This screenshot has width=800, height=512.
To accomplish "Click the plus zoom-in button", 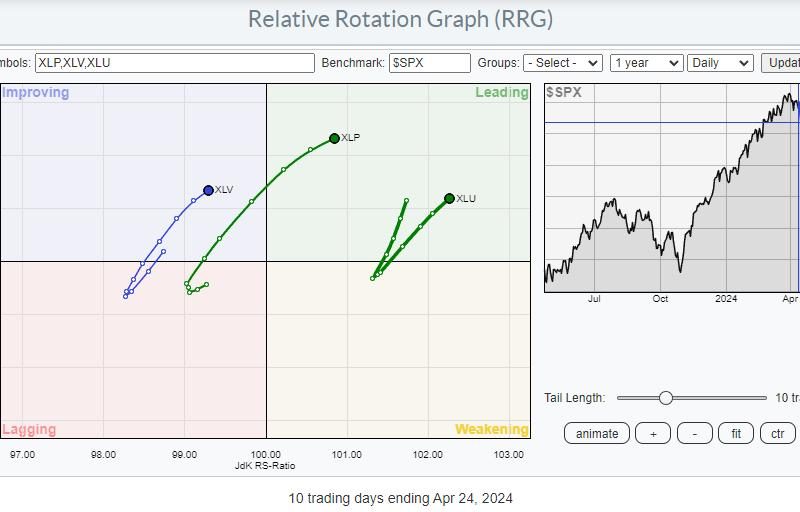I will (653, 434).
